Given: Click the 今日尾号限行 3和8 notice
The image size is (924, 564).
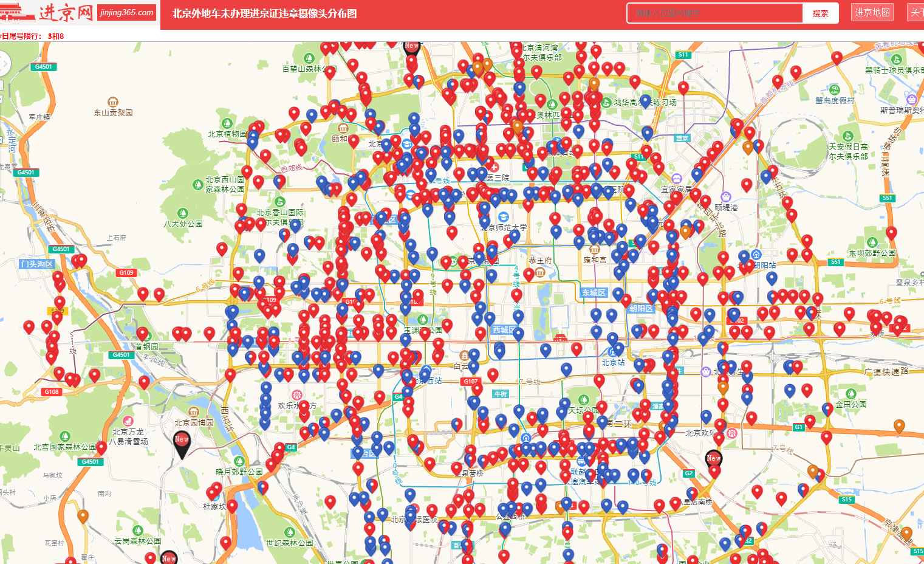Looking at the screenshot, I should tap(32, 36).
